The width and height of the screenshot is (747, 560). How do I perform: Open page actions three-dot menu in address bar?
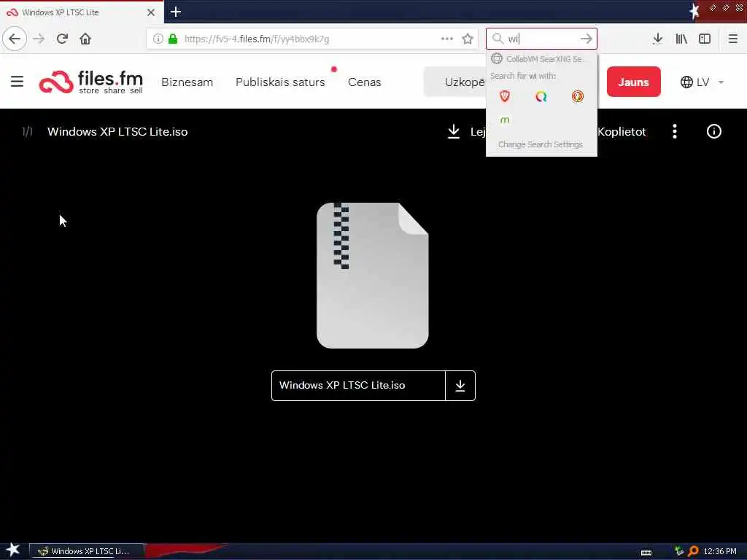[x=447, y=39]
